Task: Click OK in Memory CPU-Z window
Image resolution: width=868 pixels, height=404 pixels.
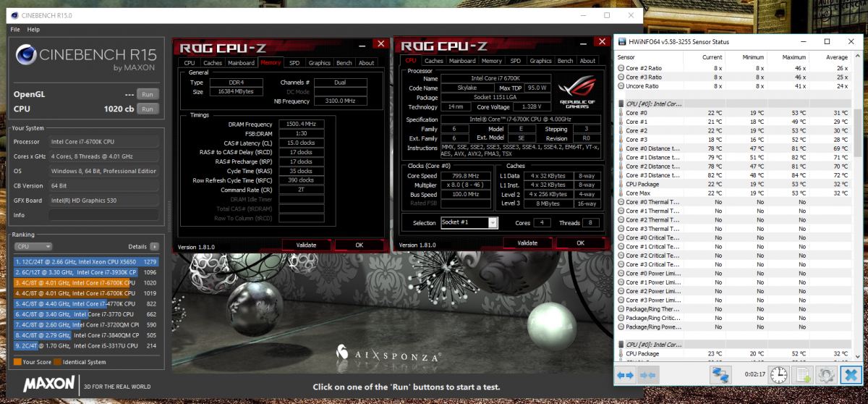Action: click(x=359, y=245)
